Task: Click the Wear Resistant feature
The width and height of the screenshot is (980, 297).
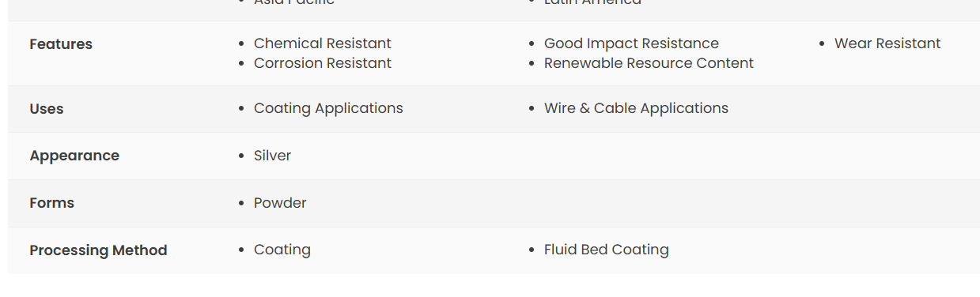Action: (887, 43)
